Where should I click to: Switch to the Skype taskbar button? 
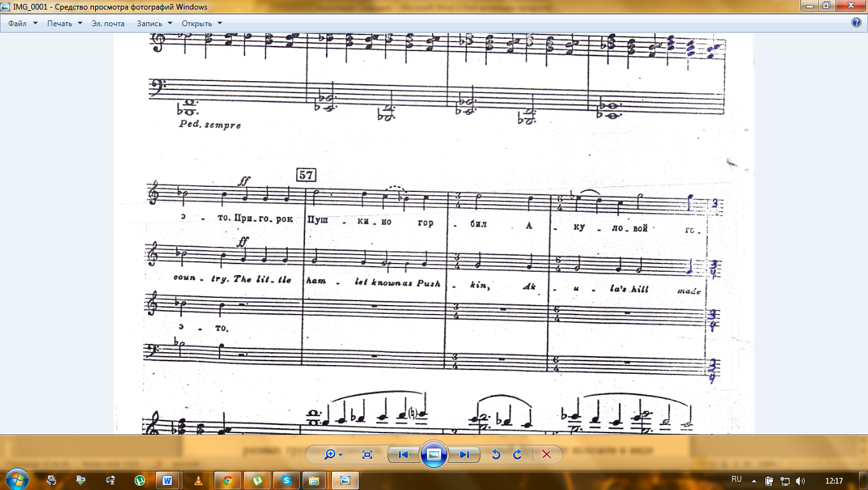pyautogui.click(x=287, y=480)
